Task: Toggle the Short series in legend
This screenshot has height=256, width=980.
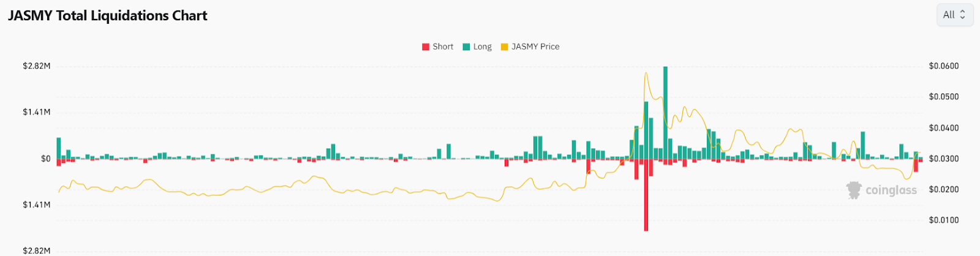Action: pyautogui.click(x=437, y=47)
